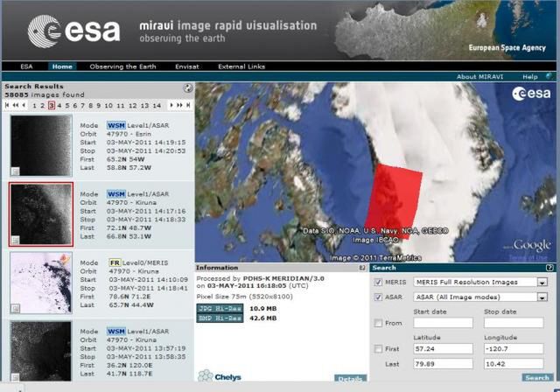Screen dimensions: 560x392
Task: Select the Home menu item
Action: point(62,66)
